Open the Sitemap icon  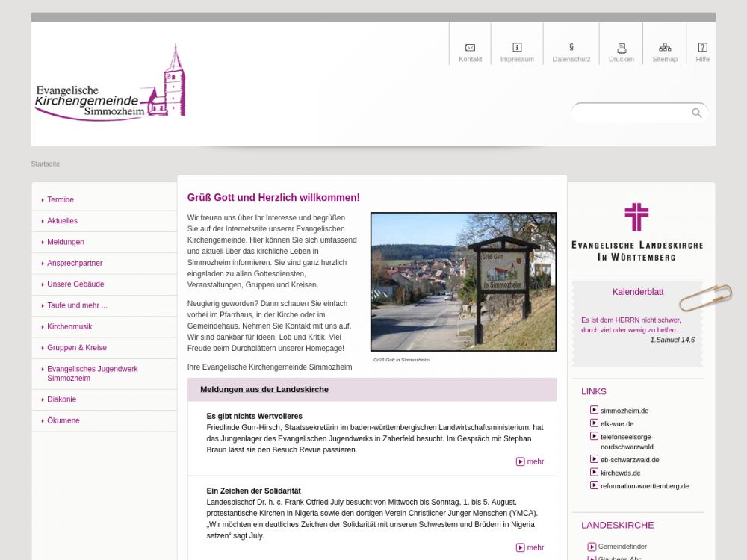click(x=665, y=48)
